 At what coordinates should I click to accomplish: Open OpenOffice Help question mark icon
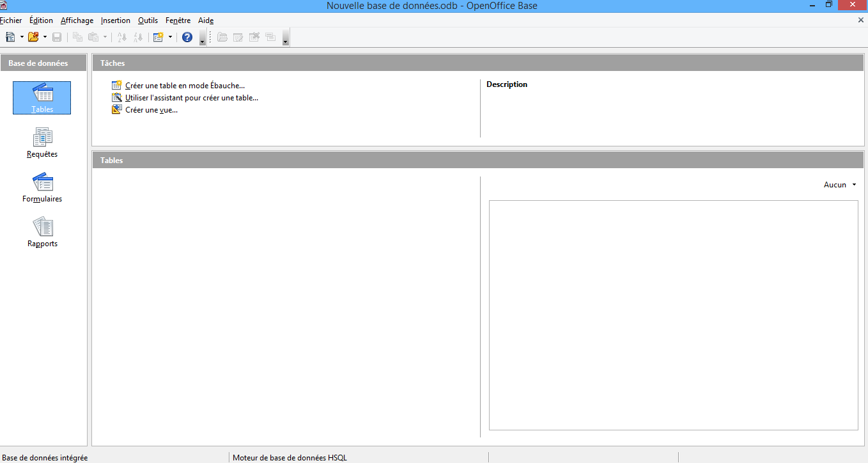point(187,37)
